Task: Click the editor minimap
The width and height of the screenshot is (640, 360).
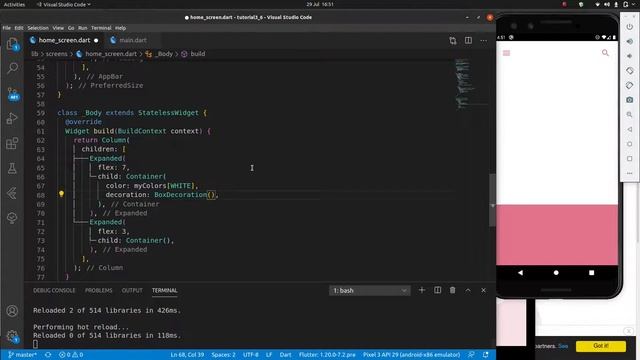Action: click(x=471, y=84)
